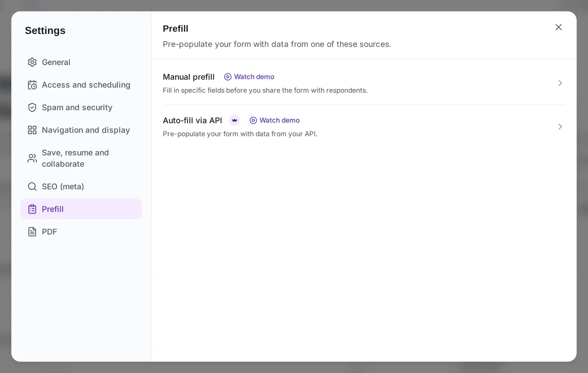Open the PDF settings section
This screenshot has height=373, width=588.
pyautogui.click(x=81, y=232)
